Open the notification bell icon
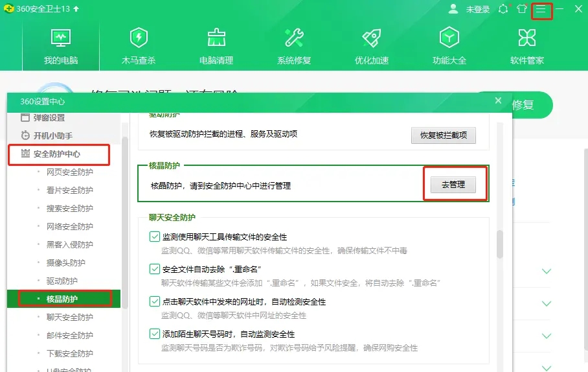 click(x=504, y=8)
